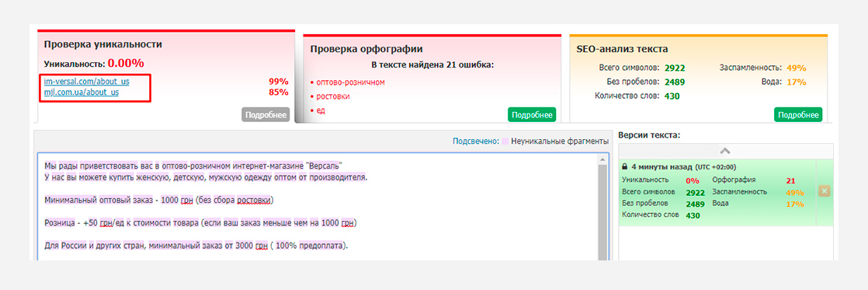Click Всего символов value 2922 in SEO panel
This screenshot has height=290, width=868.
click(675, 68)
